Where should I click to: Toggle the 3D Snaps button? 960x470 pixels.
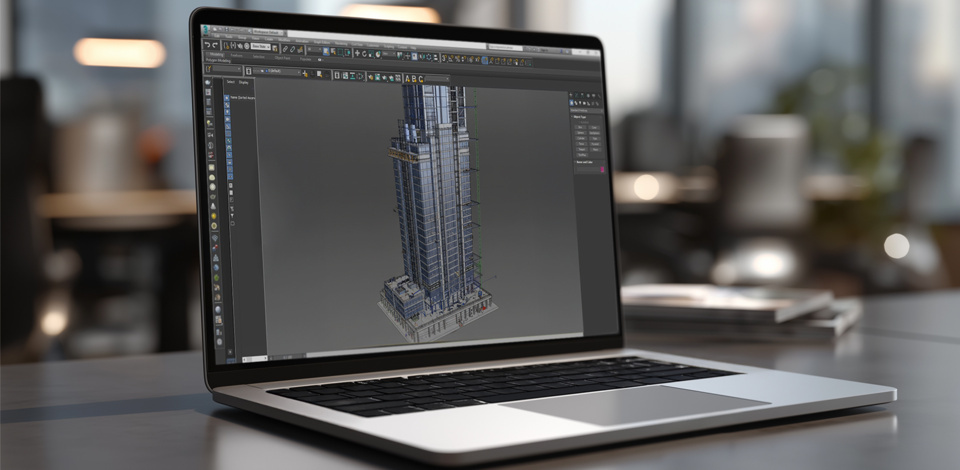tap(444, 58)
